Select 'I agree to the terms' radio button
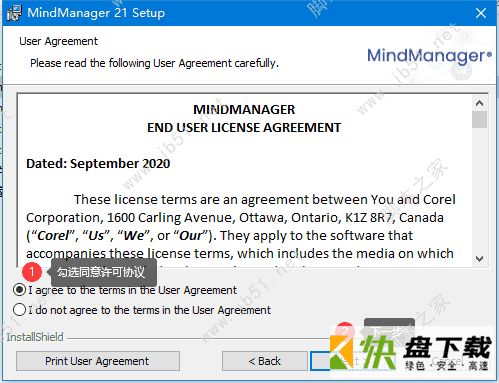This screenshot has height=383, width=499. pyautogui.click(x=19, y=290)
